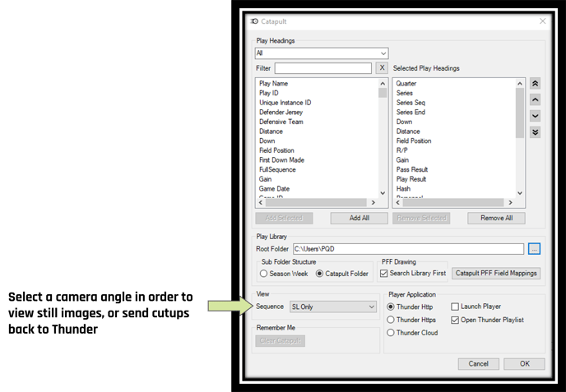Click left arrow of Play Headings horizontal scrollbar
This screenshot has height=392, width=566.
point(261,203)
